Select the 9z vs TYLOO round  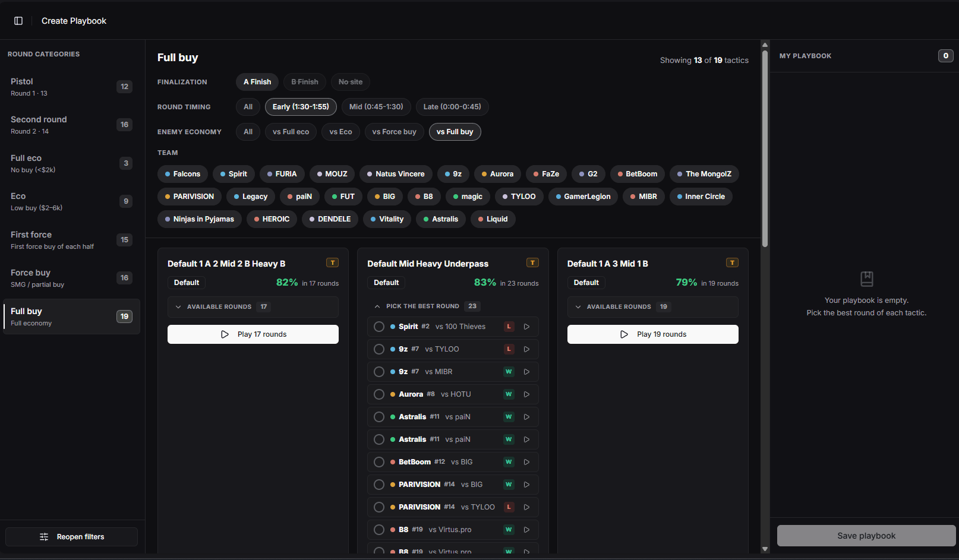[379, 349]
